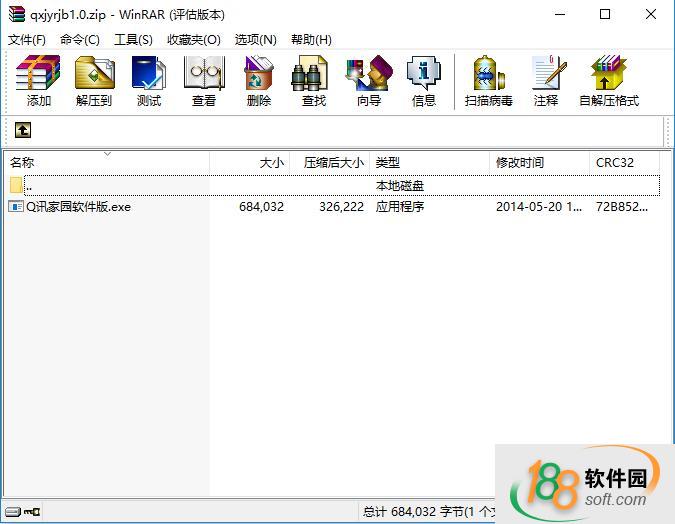Open the 工具(S) menu

(x=133, y=40)
